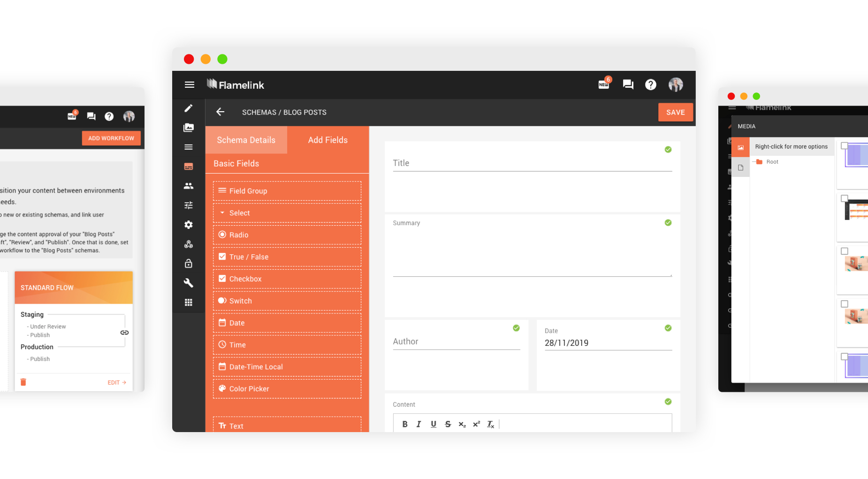Delete the Standard Flow workflow via trash icon
Viewport: 868px width, 479px height.
23,382
